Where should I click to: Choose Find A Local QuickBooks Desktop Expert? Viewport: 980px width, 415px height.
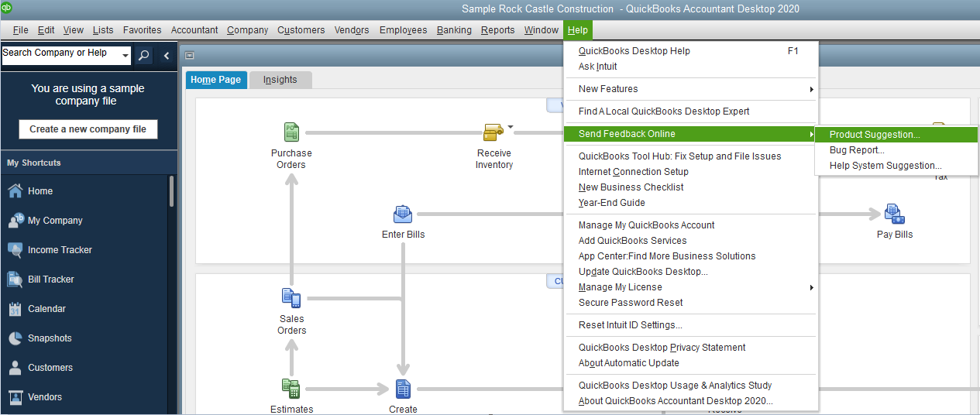pos(691,111)
